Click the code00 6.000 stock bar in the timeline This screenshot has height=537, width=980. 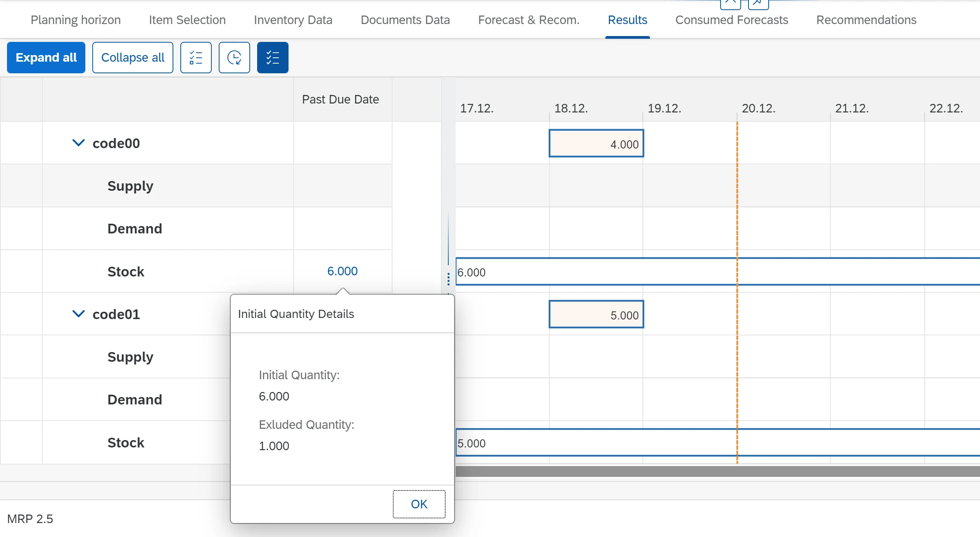pos(620,272)
